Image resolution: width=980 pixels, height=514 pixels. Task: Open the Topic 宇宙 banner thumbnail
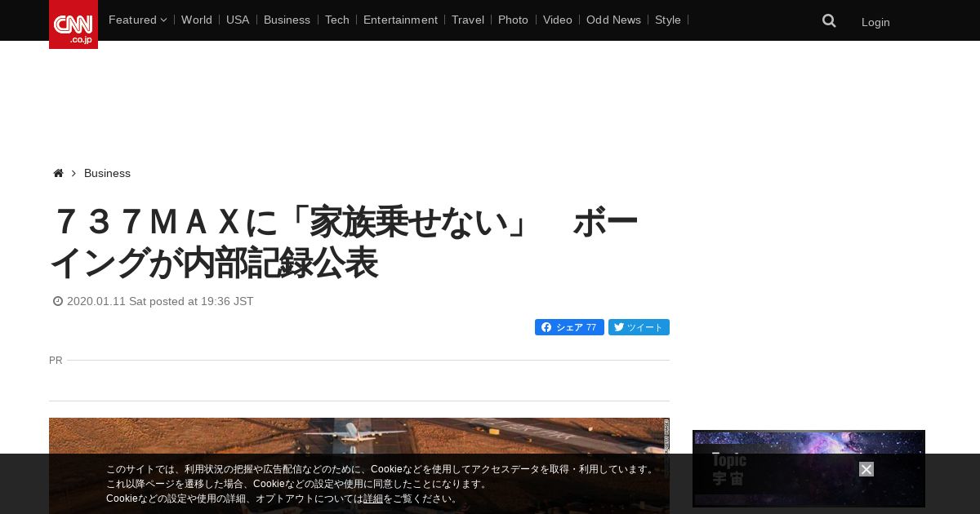click(808, 468)
